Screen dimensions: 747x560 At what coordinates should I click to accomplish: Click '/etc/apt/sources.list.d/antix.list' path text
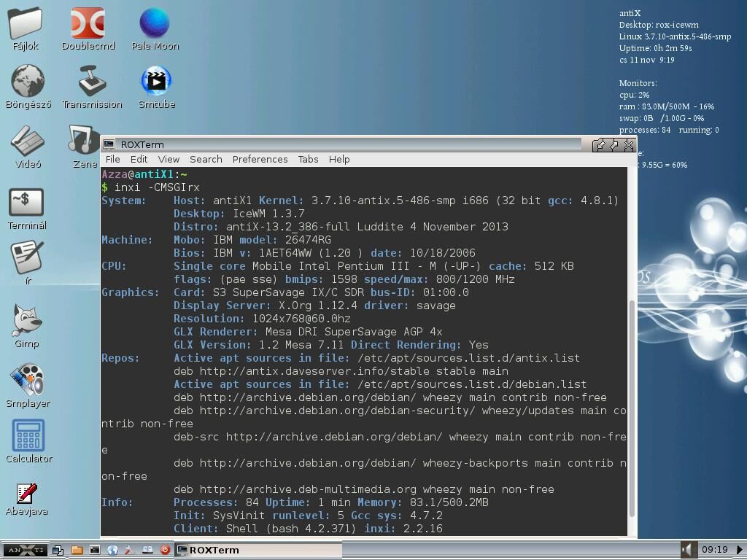pos(468,358)
